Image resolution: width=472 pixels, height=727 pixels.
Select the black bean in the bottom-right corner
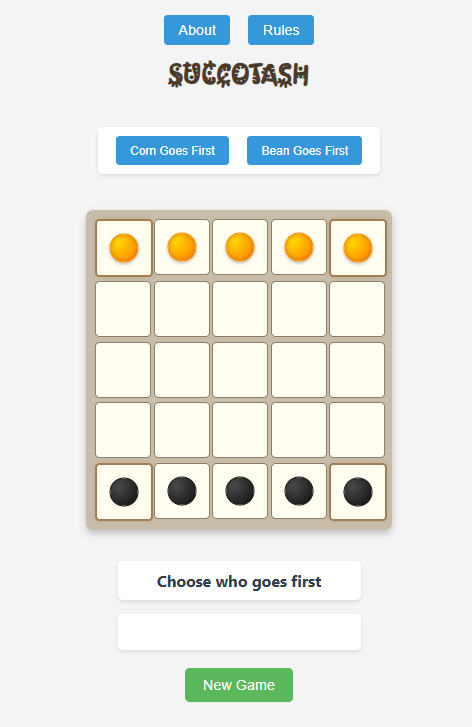click(x=357, y=492)
